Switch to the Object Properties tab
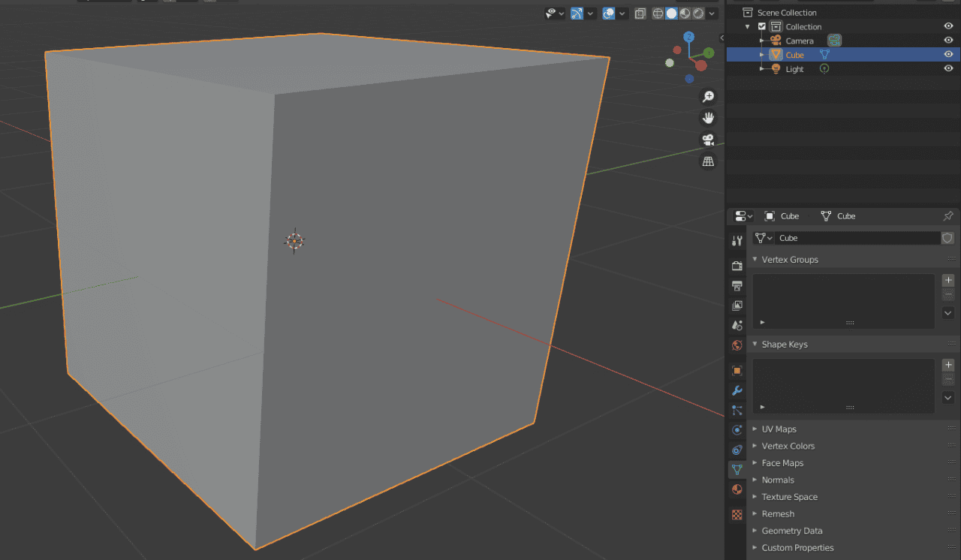This screenshot has width=961, height=560. 737,370
